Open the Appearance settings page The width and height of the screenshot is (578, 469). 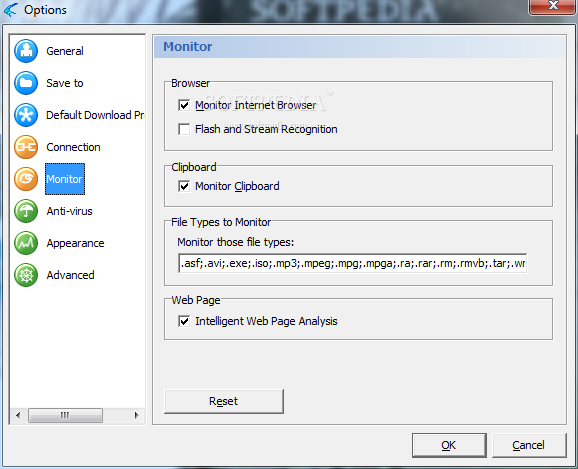[75, 243]
